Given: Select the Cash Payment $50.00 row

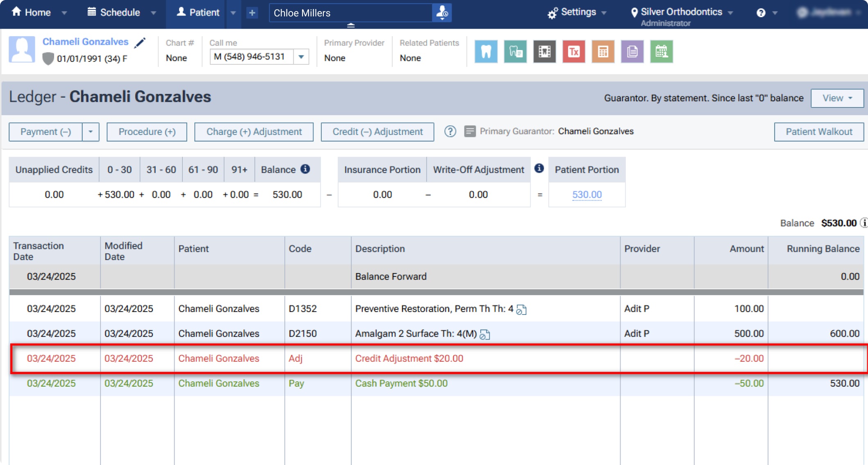Looking at the screenshot, I should (x=437, y=383).
